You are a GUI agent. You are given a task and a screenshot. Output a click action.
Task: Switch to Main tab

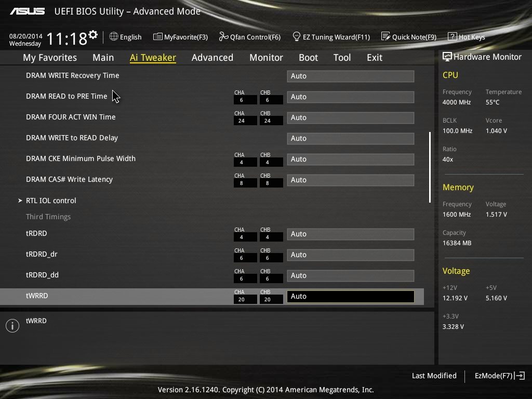[x=103, y=58]
